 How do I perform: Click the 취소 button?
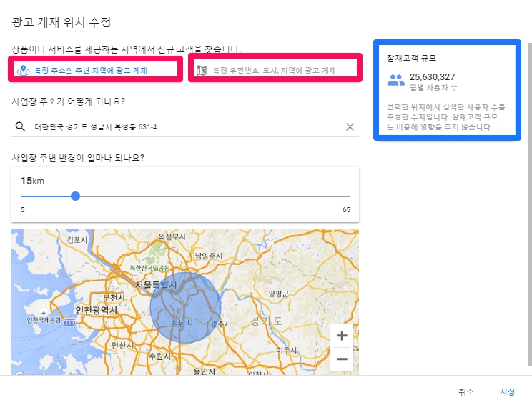tap(466, 391)
